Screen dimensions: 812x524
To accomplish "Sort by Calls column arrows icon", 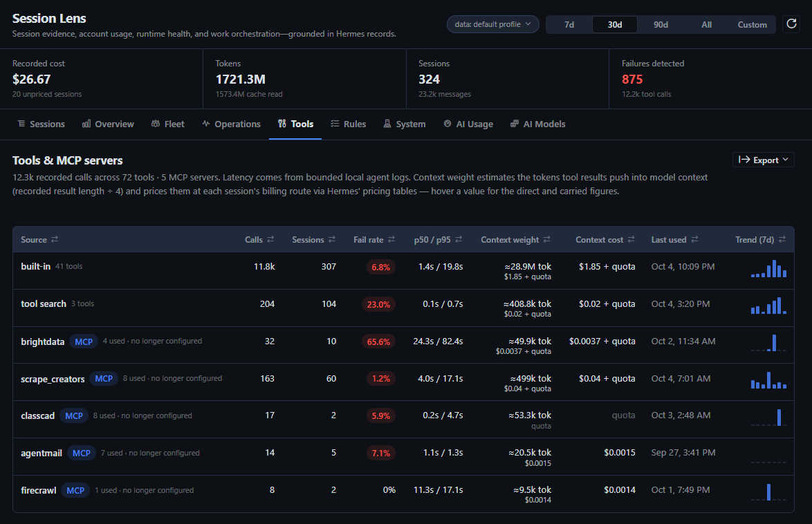I will tap(270, 239).
